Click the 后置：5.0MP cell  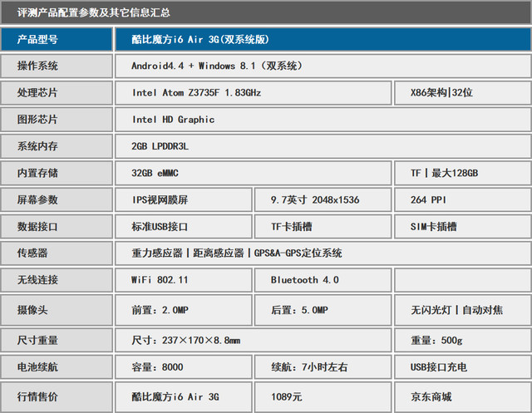click(323, 310)
